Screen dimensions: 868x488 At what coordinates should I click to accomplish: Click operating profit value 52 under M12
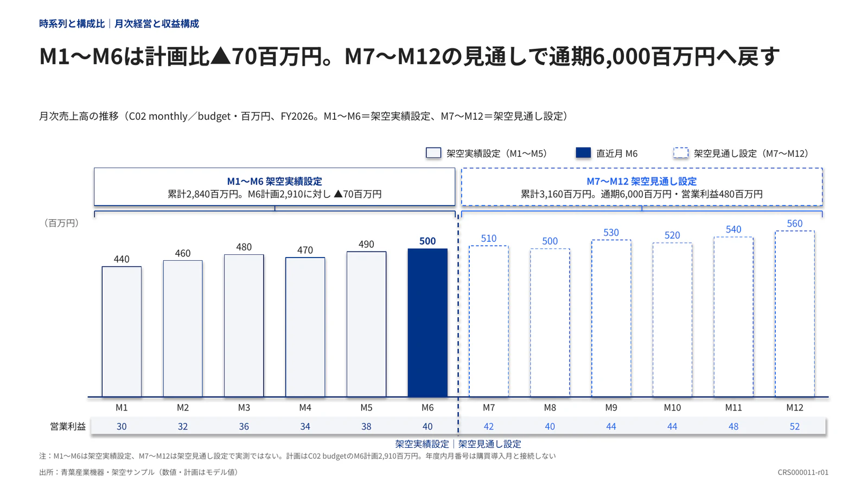click(x=795, y=426)
